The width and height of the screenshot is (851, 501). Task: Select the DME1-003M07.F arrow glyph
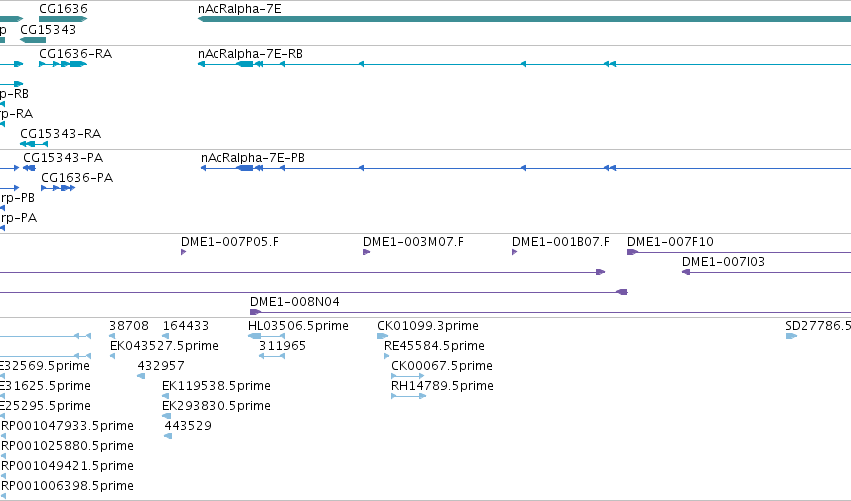366,252
